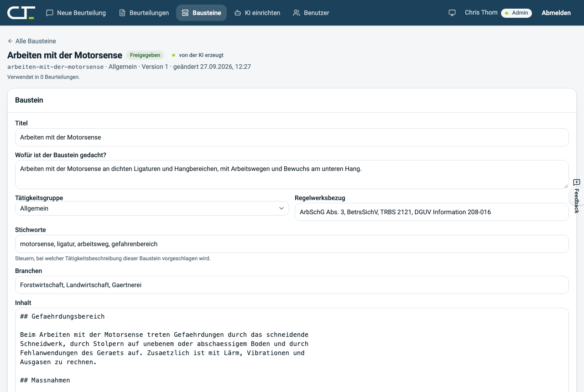
Task: Click the Stichworte helper text starting with 'Steuern'
Action: click(113, 258)
